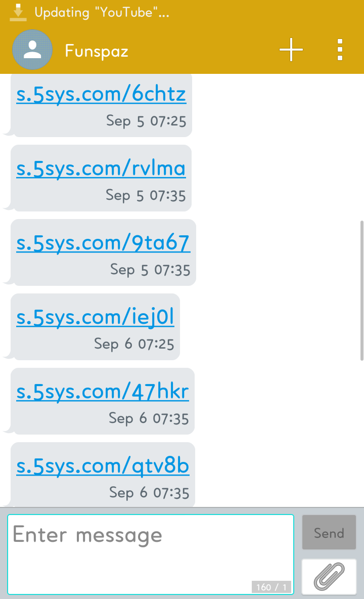Open the link s.5sys.com/9ta67
The width and height of the screenshot is (364, 599).
click(x=103, y=243)
